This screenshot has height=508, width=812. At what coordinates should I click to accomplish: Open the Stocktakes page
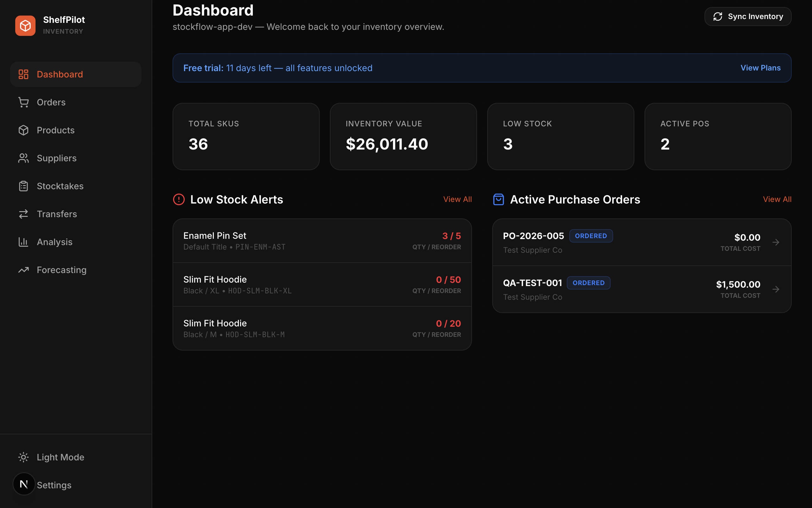(76, 186)
